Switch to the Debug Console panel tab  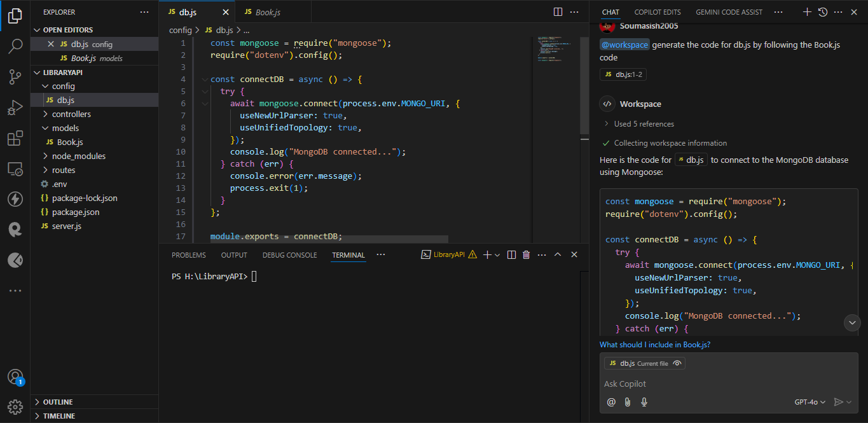[x=289, y=255]
